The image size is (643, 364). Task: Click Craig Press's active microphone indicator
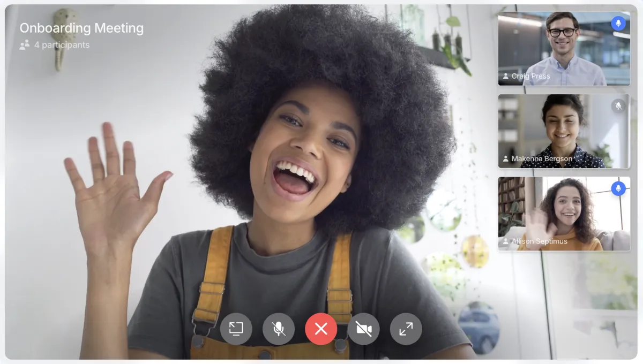(618, 23)
